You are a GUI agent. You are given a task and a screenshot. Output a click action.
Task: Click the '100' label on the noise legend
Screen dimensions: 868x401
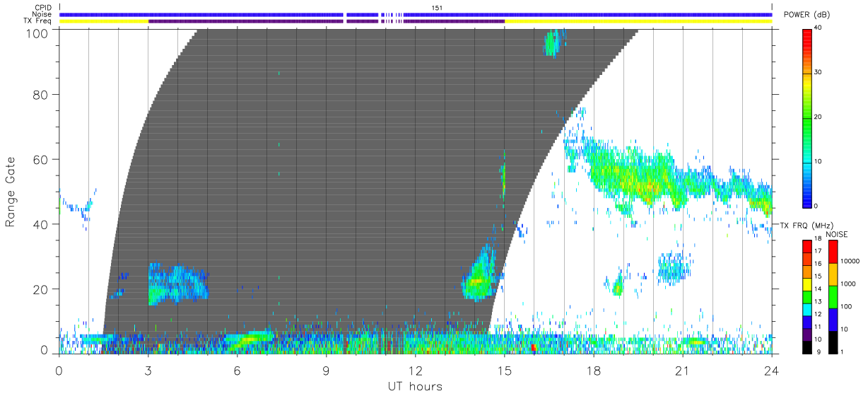click(846, 306)
